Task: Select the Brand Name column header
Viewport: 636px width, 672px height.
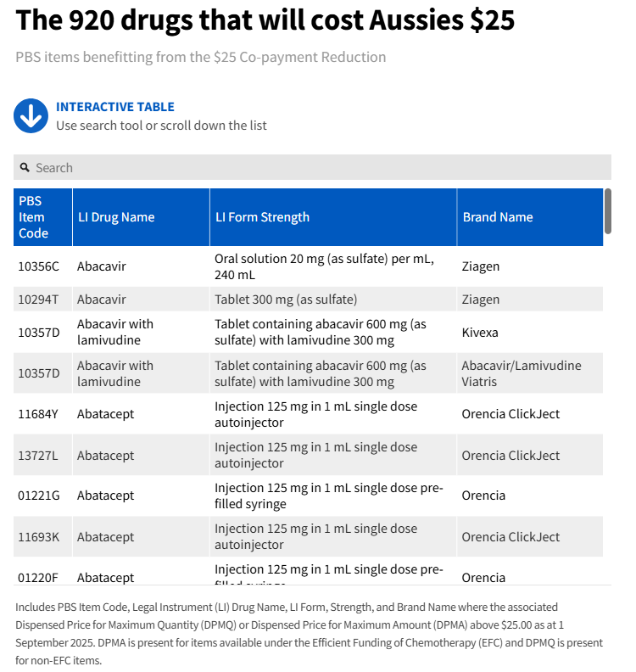Action: [530, 217]
